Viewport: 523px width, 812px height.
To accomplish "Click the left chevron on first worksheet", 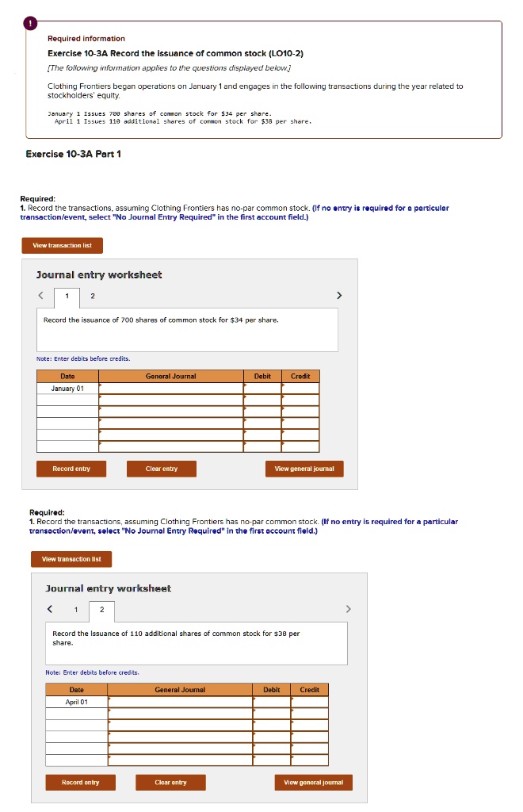I will [40, 294].
